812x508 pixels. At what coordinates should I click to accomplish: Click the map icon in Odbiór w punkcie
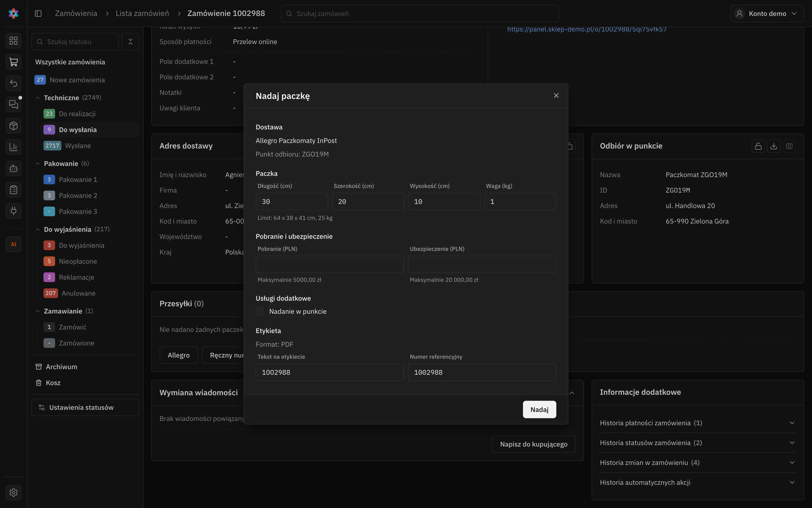(789, 146)
